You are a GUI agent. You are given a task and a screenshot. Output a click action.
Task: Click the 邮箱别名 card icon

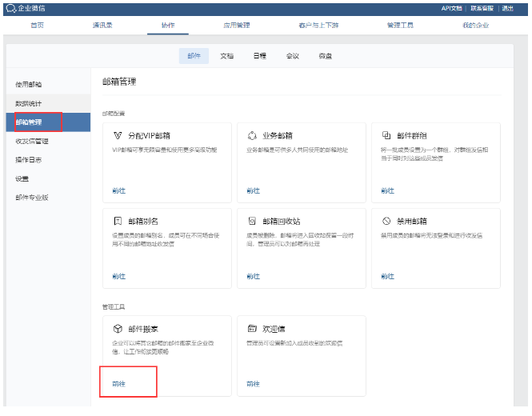click(118, 221)
